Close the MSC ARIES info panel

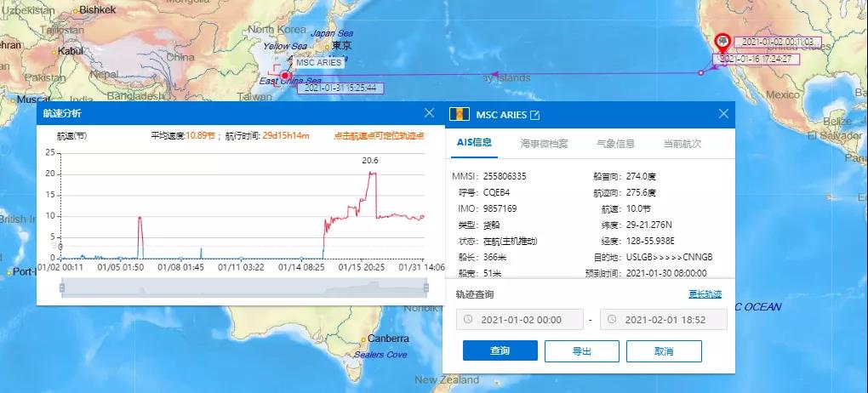coord(723,114)
